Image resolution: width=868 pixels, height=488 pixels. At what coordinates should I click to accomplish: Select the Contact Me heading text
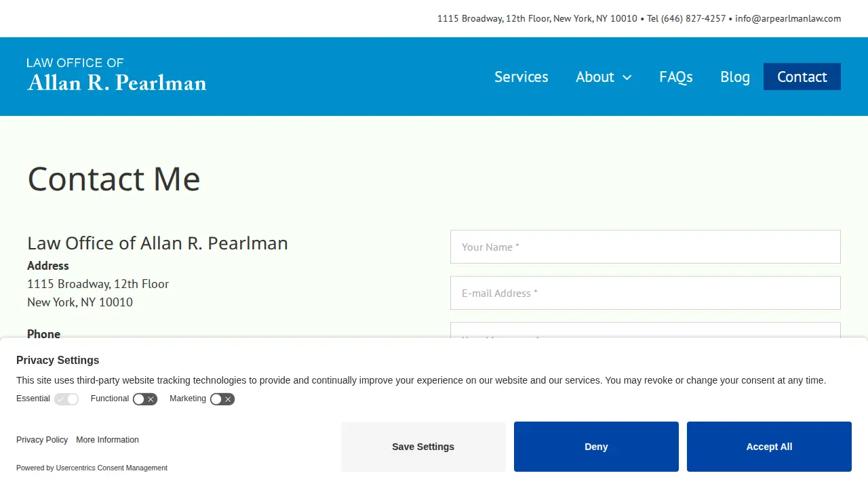[114, 179]
